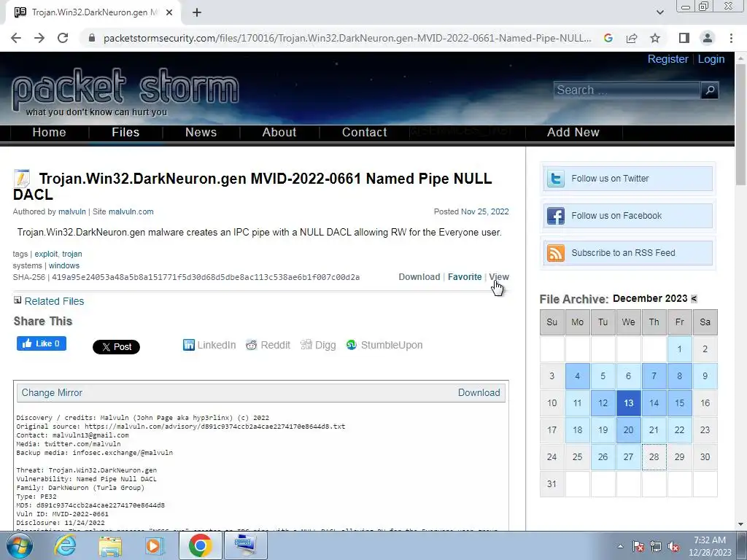Open the taskbar clock showing 7:32 AM
Viewport: 747px width, 560px height.
pyautogui.click(x=710, y=546)
